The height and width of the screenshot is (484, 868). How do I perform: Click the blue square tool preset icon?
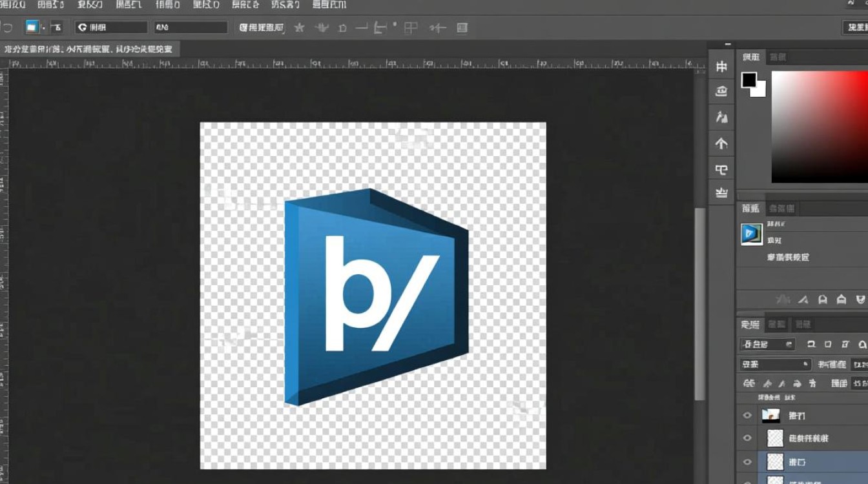32,27
